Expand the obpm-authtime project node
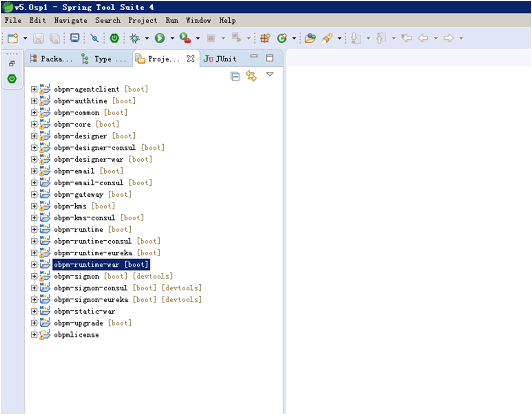 click(x=34, y=101)
